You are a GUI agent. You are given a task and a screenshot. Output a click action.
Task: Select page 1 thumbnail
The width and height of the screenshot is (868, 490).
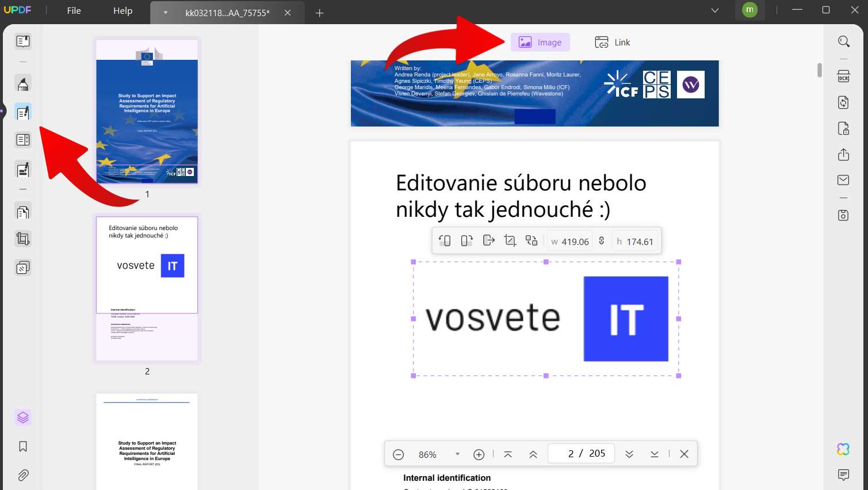click(147, 112)
